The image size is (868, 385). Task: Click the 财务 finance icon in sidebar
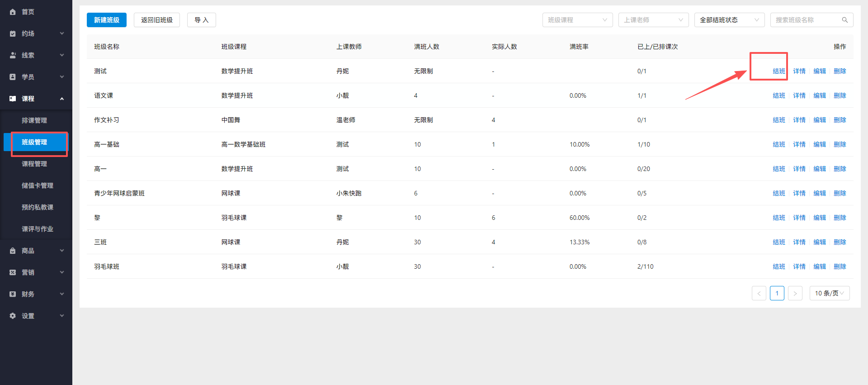(13, 294)
